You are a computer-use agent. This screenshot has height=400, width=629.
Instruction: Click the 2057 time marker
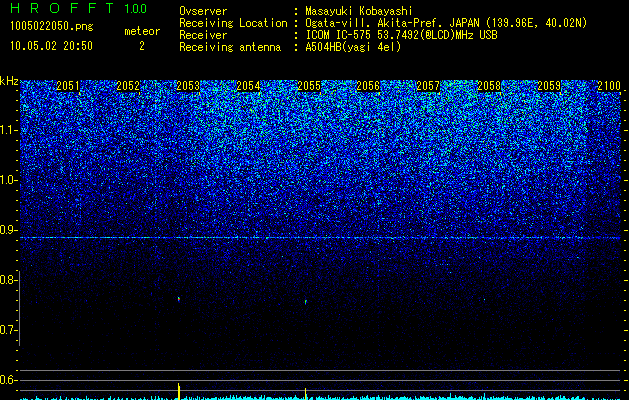pos(428,86)
